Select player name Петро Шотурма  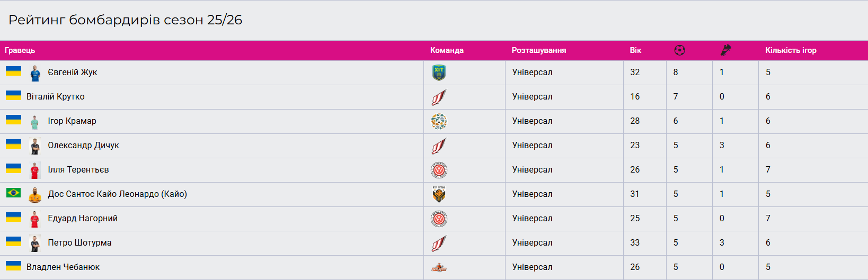[79, 243]
